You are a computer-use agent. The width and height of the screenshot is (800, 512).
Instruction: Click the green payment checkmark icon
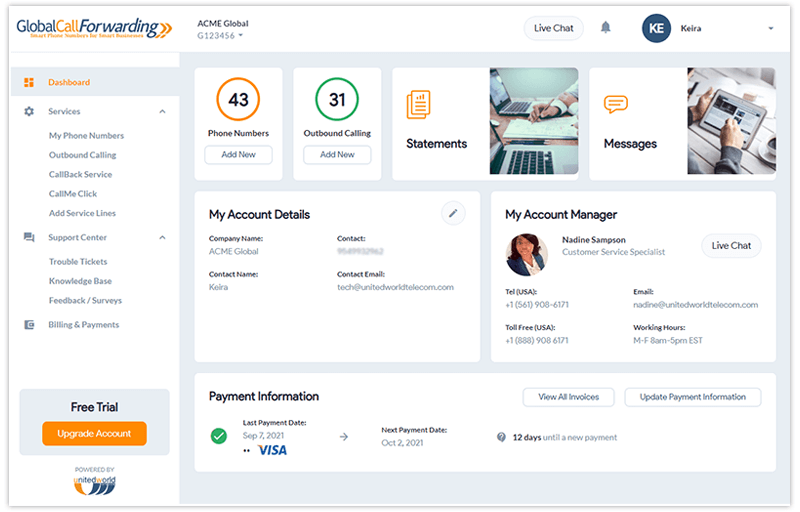(219, 436)
